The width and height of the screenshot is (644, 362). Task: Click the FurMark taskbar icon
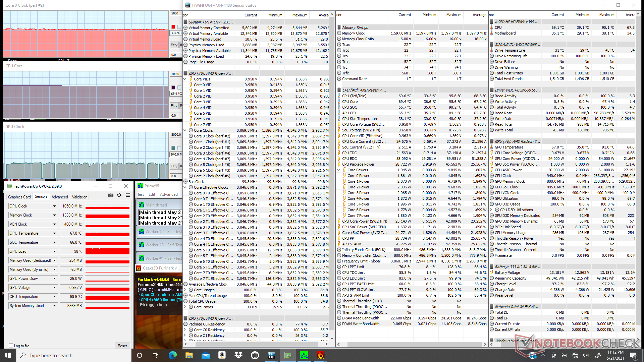[x=320, y=355]
